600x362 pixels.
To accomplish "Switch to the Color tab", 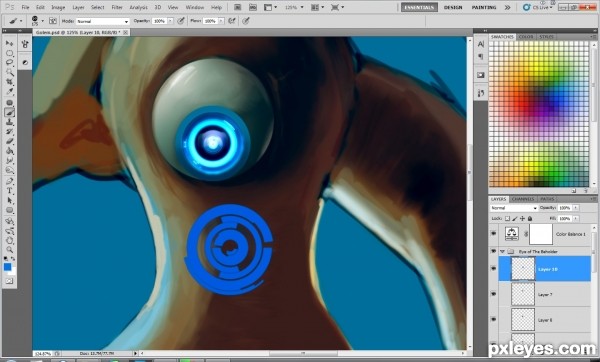I will [x=526, y=37].
